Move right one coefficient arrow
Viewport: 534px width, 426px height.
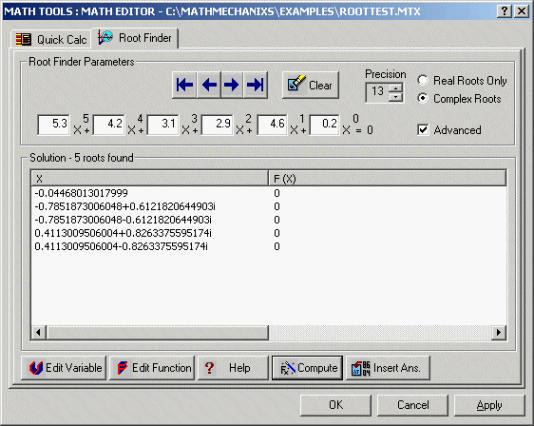coord(232,85)
